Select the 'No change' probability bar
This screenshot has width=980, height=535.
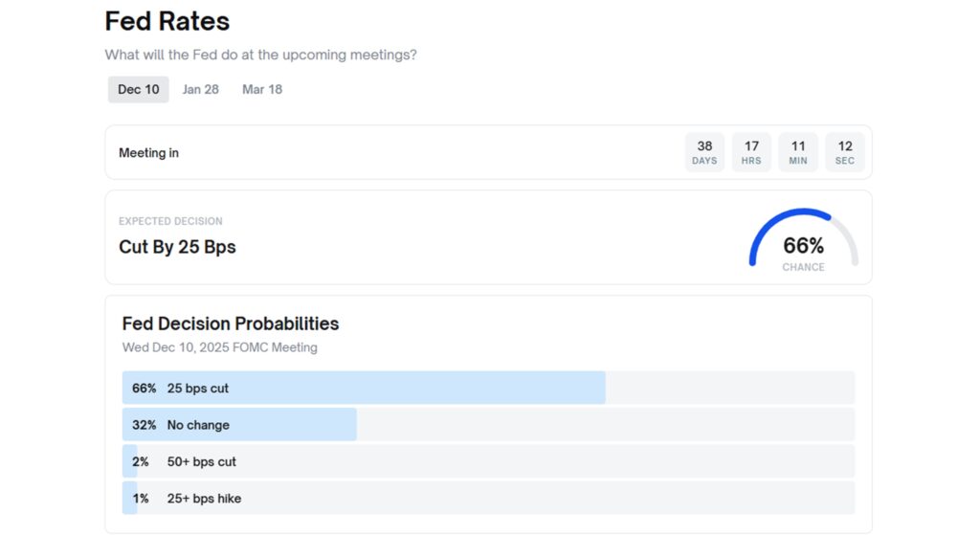coord(239,425)
